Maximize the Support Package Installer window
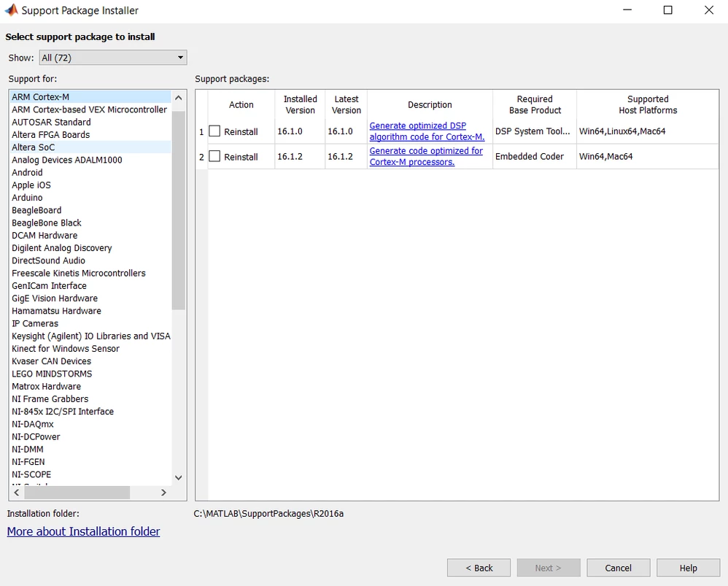Screen dimensions: 728x586 [x=667, y=9]
